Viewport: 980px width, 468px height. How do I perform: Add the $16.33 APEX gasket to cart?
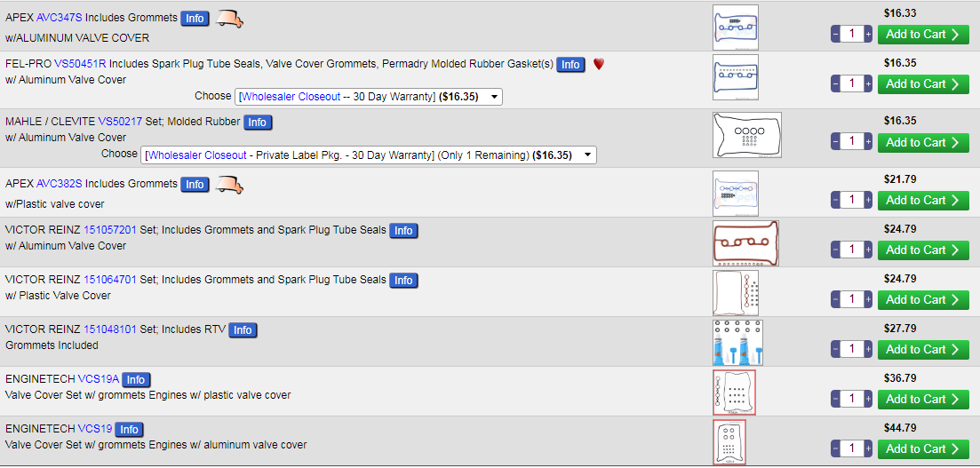point(922,34)
